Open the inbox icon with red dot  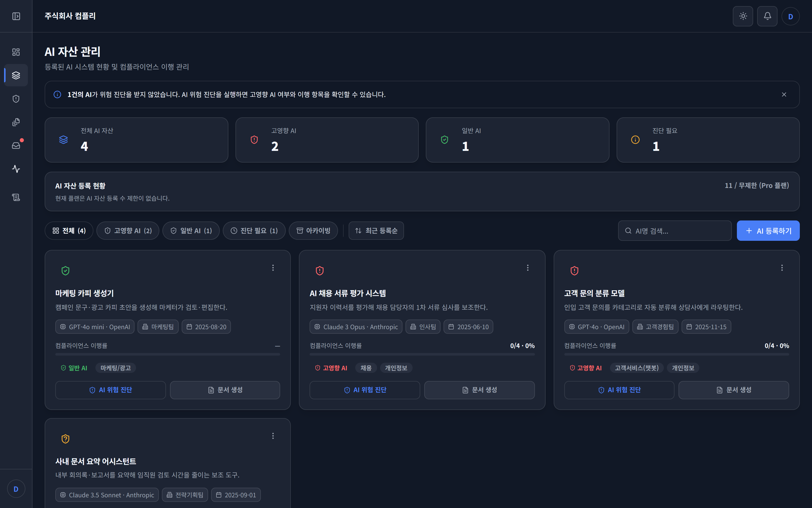click(16, 146)
